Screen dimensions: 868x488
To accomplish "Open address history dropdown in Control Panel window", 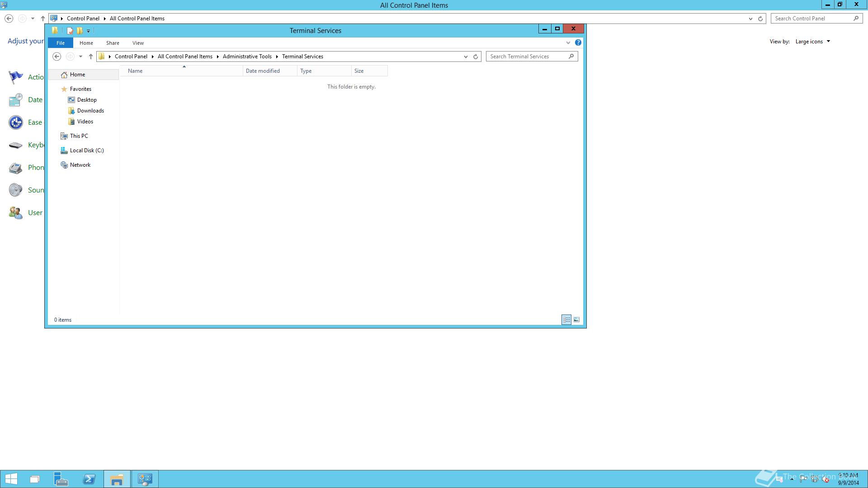I will point(750,19).
